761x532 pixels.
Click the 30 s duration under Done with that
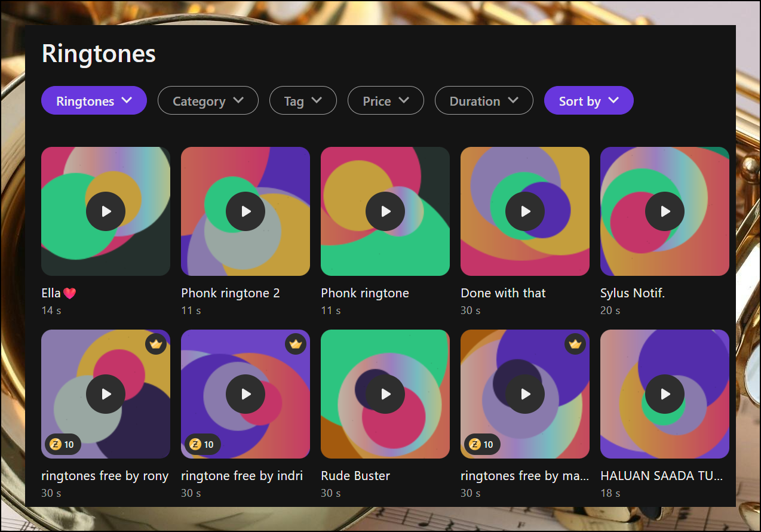(471, 310)
